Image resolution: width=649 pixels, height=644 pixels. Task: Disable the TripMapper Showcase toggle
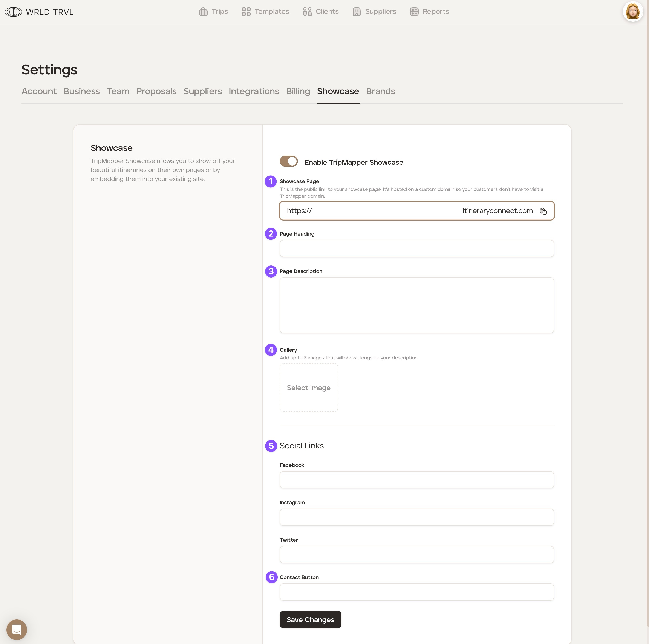(x=289, y=161)
